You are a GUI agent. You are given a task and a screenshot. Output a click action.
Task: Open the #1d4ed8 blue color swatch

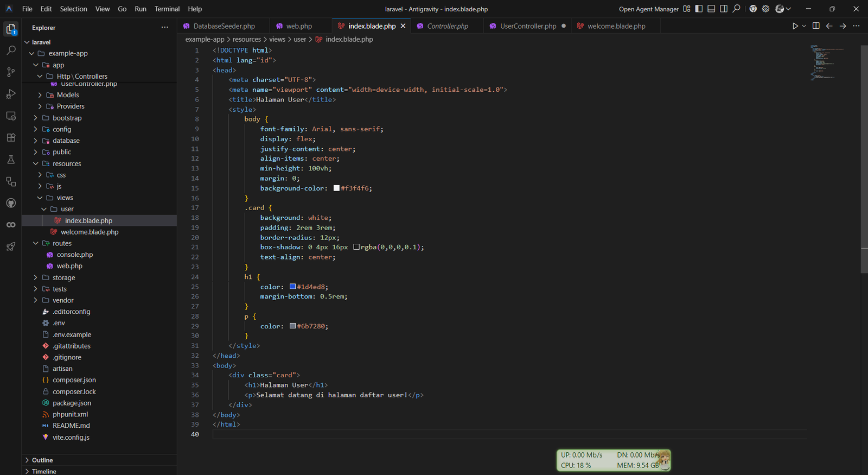[x=293, y=287]
